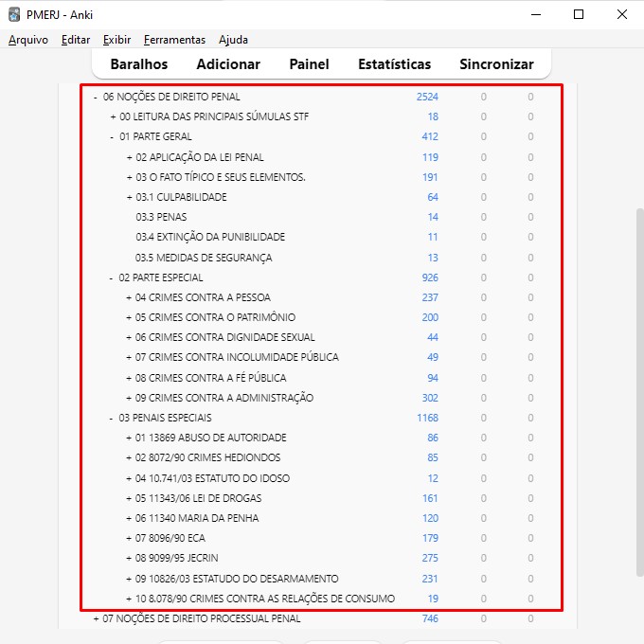Collapse 01 PARTE GERAL subdeck
The height and width of the screenshot is (644, 644).
pos(112,137)
